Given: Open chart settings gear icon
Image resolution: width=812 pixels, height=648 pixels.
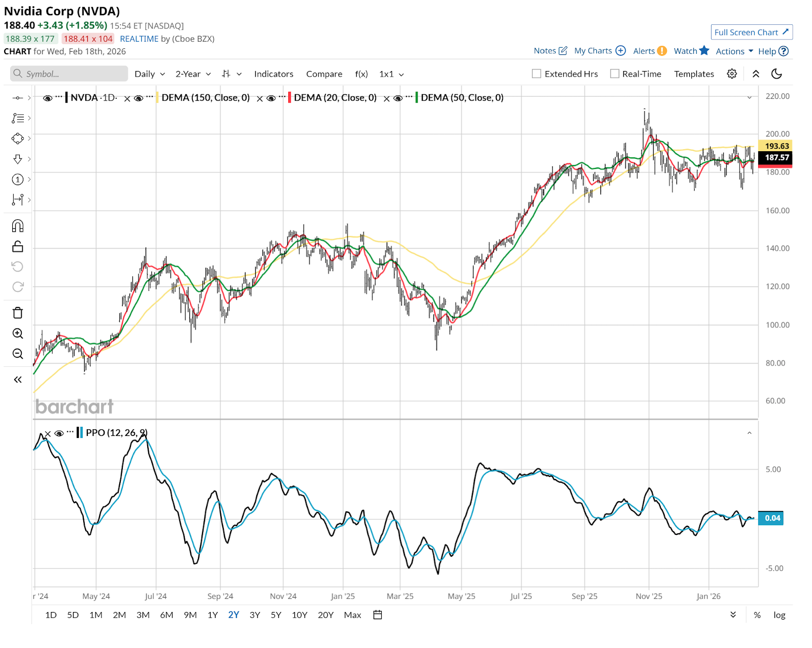Looking at the screenshot, I should point(732,74).
